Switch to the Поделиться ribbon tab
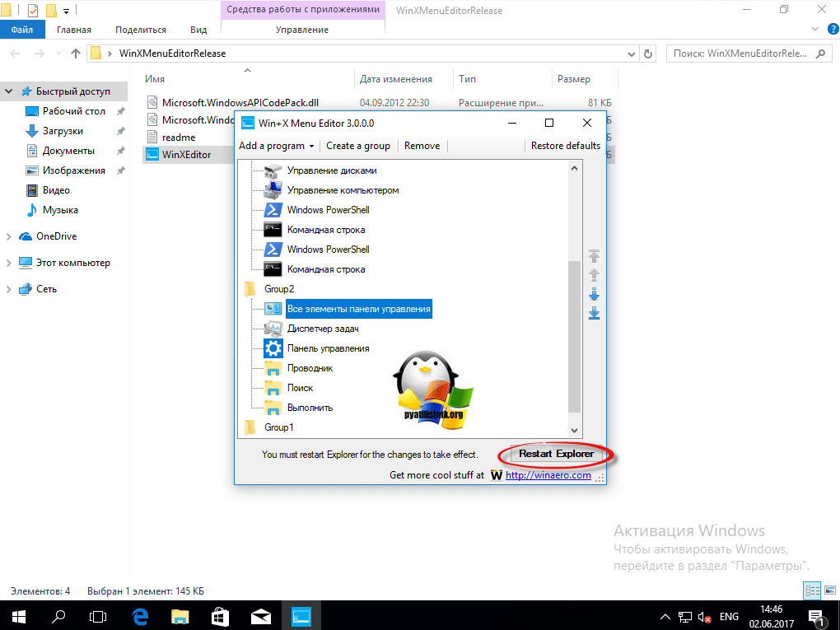This screenshot has height=630, width=840. (x=141, y=30)
